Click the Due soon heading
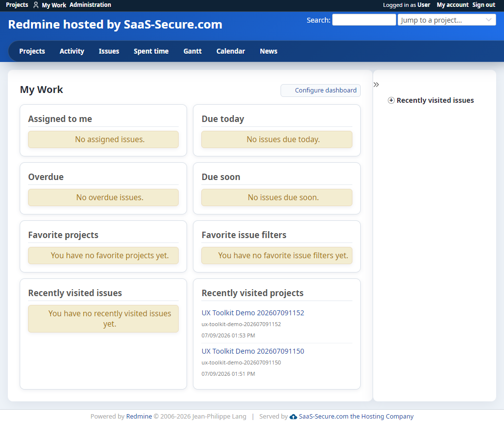Viewport: 504px width, 423px height. coord(221,177)
